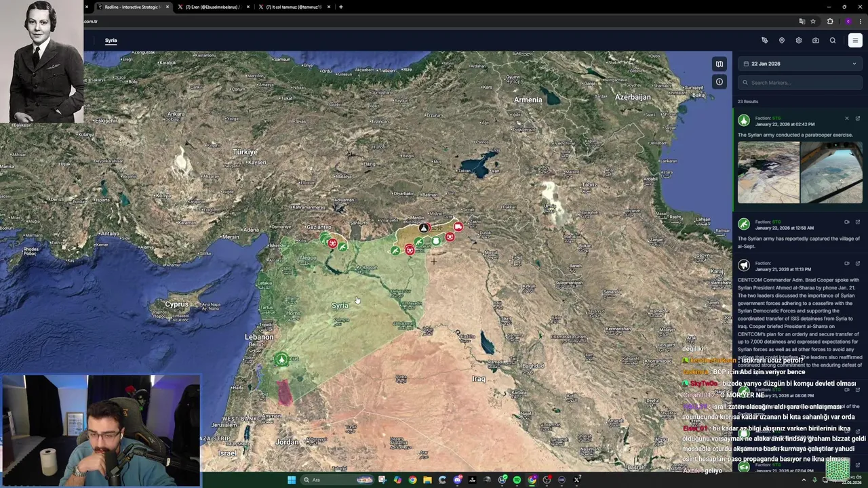This screenshot has width=868, height=488.
Task: Read 'The Syrian army conducted a paratrooper exercise' text
Action: (x=795, y=135)
